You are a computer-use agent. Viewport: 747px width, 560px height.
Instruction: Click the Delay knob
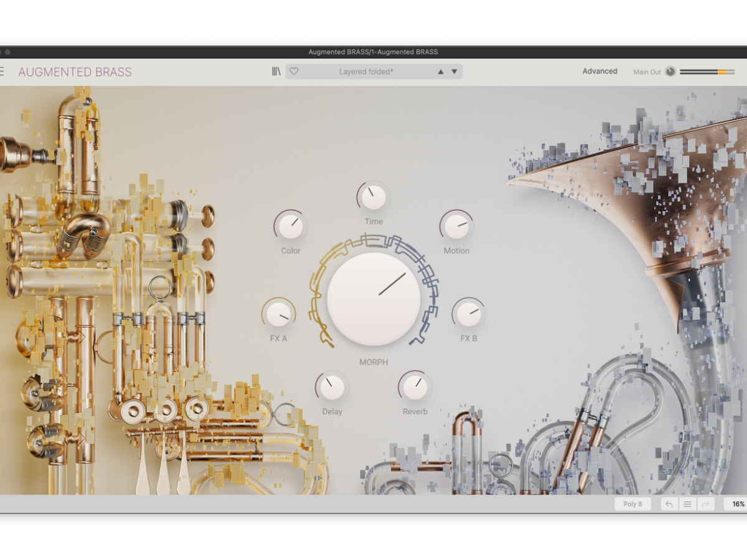[332, 388]
